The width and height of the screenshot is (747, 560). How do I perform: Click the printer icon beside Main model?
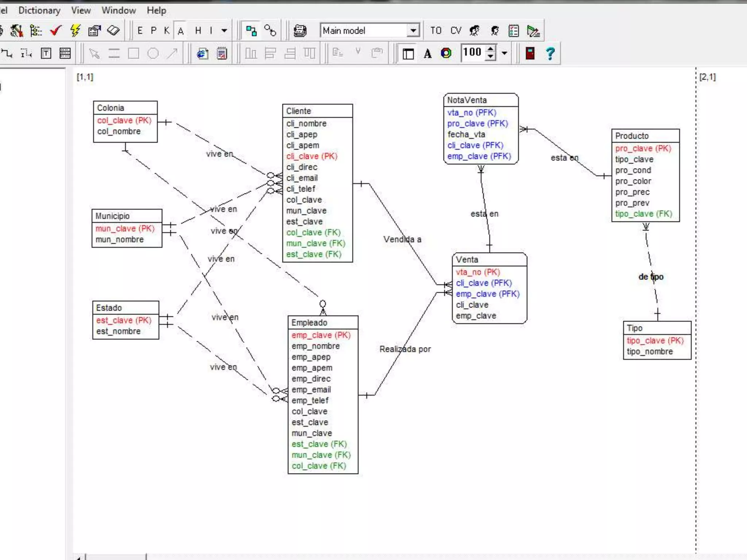coord(300,31)
